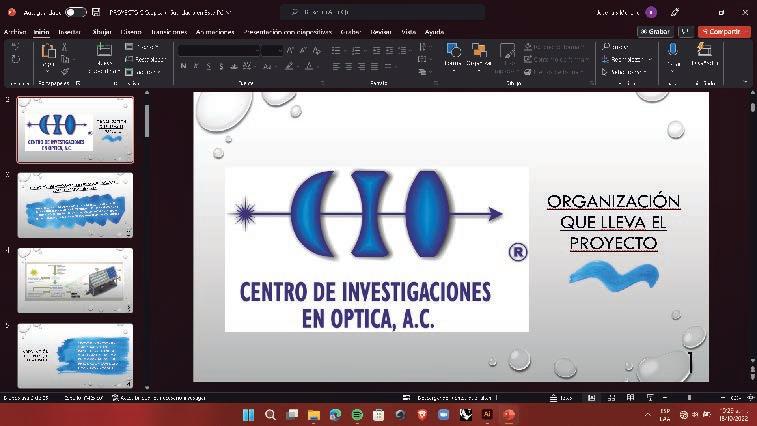Toggle Bold (N) formatting
Image resolution: width=757 pixels, height=426 pixels.
[183, 66]
